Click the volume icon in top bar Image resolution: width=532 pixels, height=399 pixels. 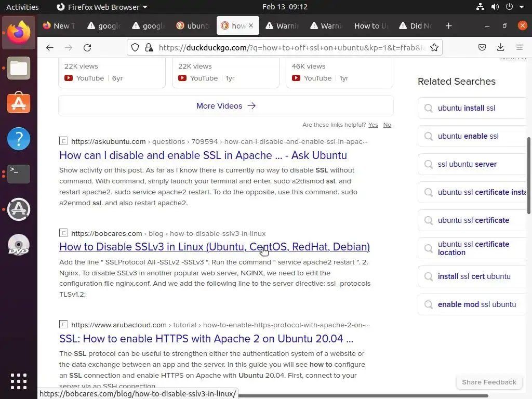coord(495,7)
